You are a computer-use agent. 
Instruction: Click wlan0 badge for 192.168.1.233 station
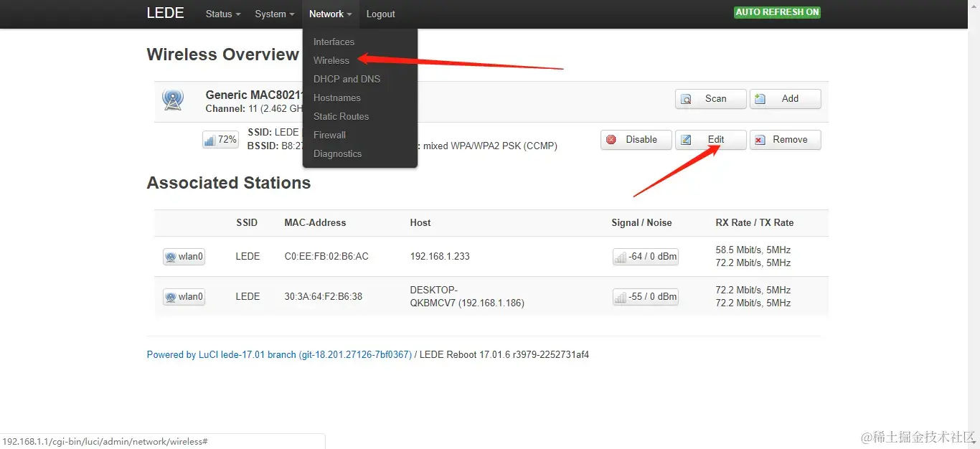[x=184, y=257]
